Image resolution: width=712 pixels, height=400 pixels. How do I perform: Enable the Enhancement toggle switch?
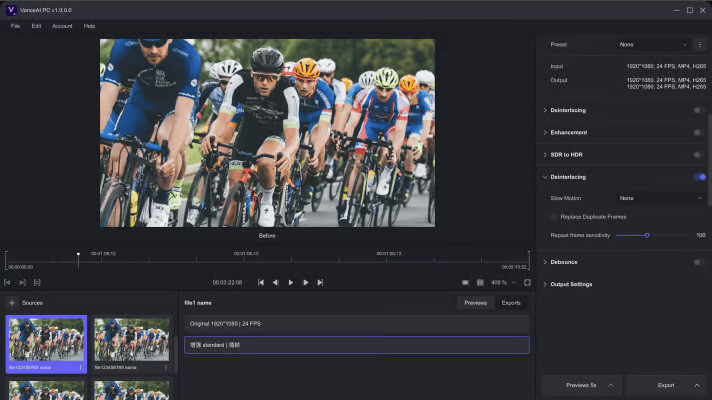[698, 132]
